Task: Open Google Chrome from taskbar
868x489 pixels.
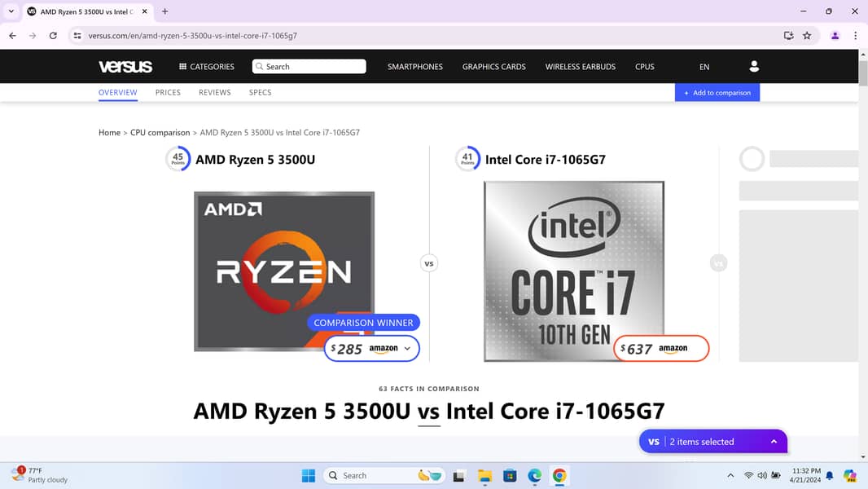Action: 559,476
